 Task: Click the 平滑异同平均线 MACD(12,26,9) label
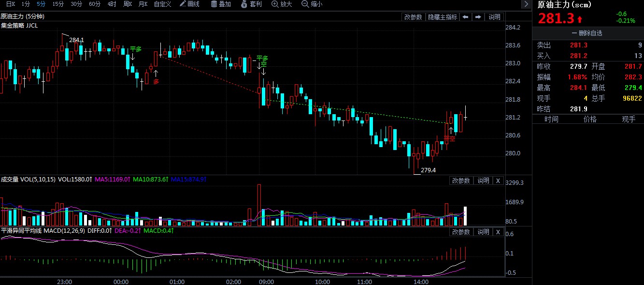coord(43,231)
